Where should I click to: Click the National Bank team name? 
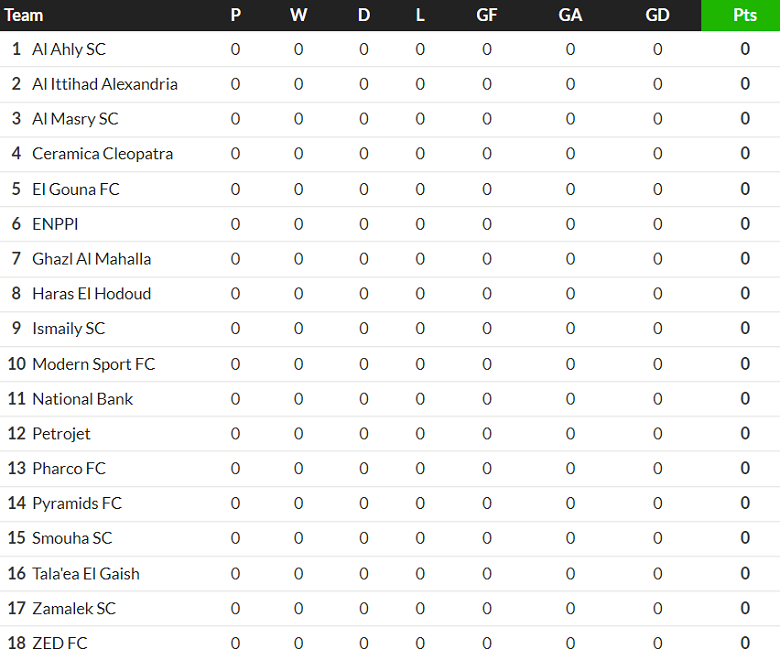(83, 399)
